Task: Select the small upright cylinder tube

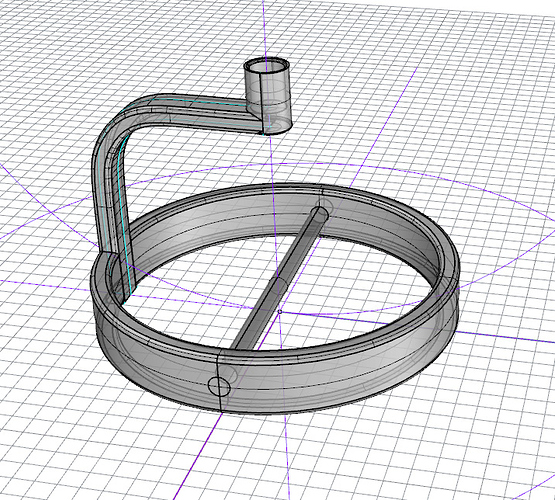Action: click(268, 96)
